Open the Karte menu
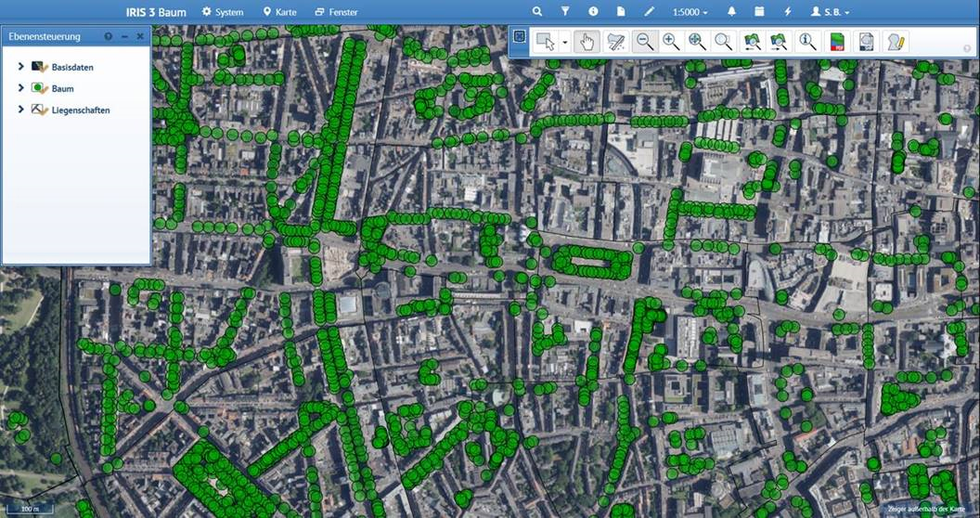Viewport: 980px width, 518px height. pyautogui.click(x=280, y=12)
